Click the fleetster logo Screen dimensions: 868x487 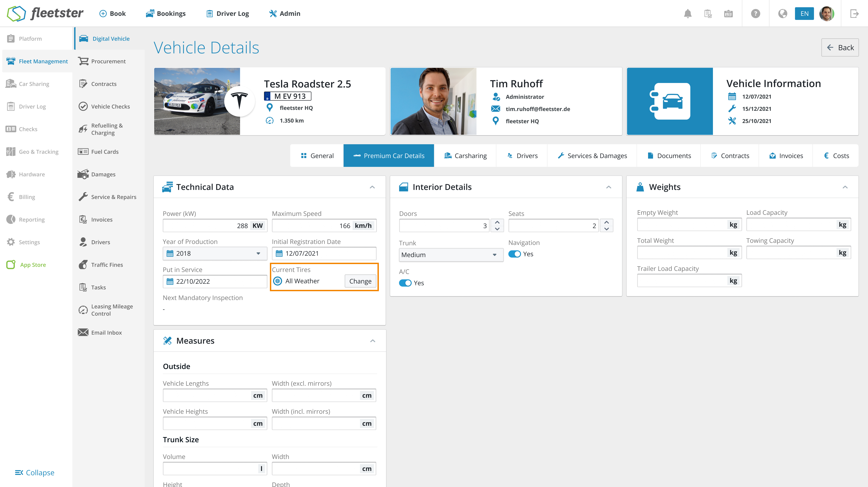(x=45, y=14)
